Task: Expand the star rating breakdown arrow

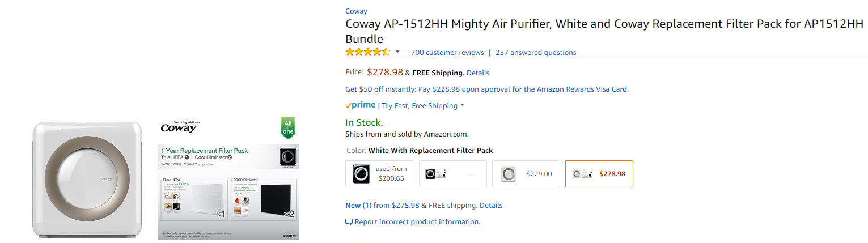Action: 397,52
